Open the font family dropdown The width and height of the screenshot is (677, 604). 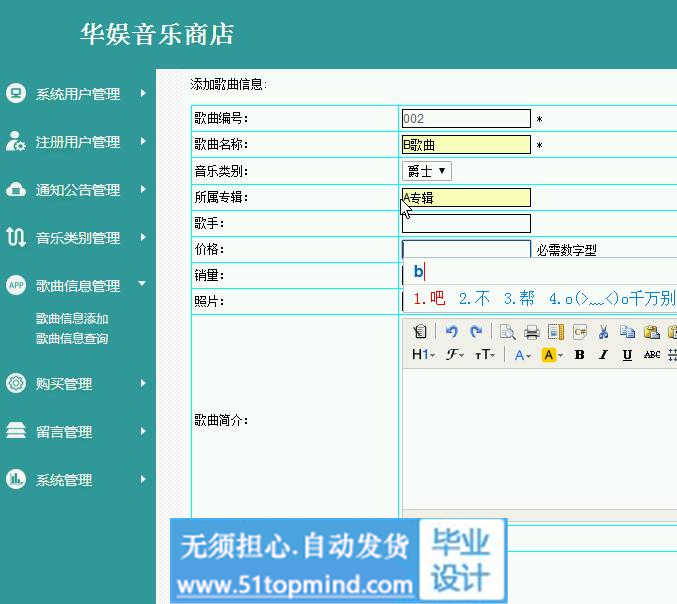(x=455, y=355)
